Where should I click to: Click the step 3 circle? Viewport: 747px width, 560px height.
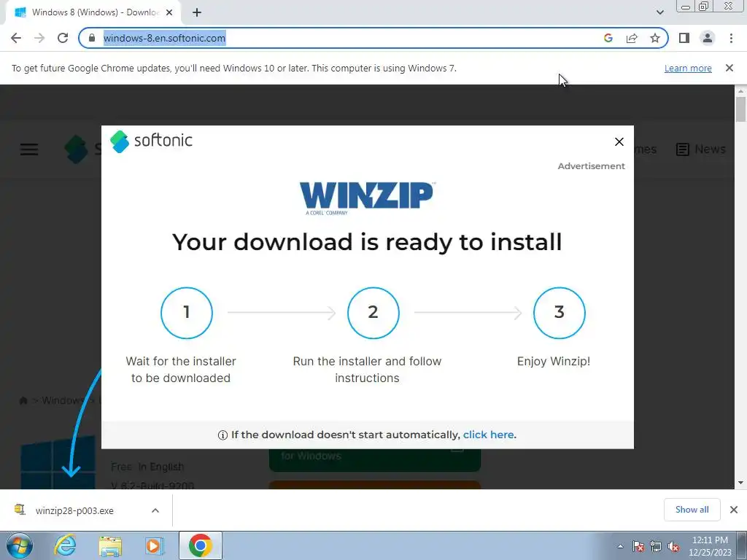tap(560, 313)
